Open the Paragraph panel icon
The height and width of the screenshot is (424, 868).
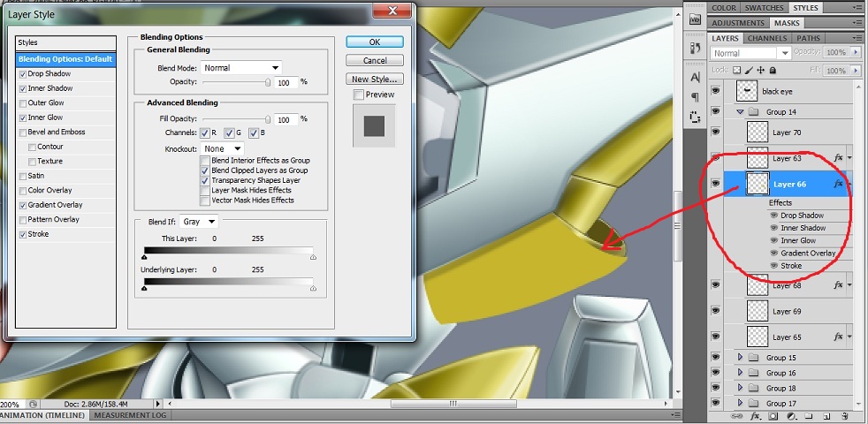[x=695, y=97]
